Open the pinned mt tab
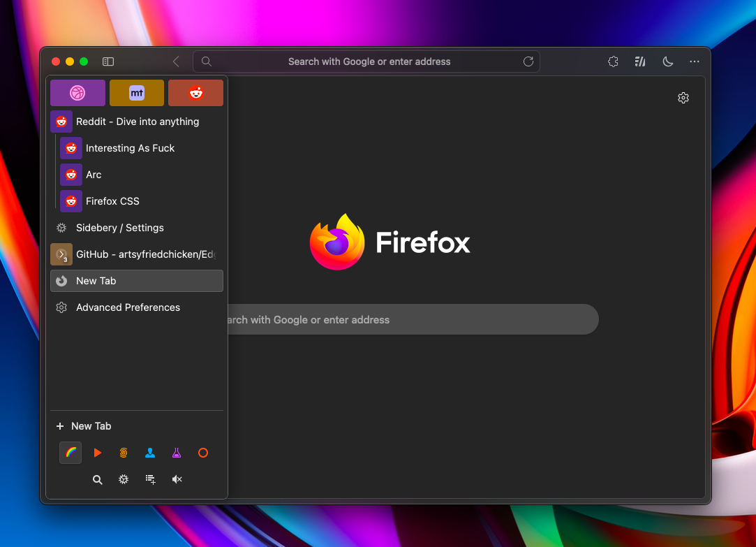 [x=137, y=93]
